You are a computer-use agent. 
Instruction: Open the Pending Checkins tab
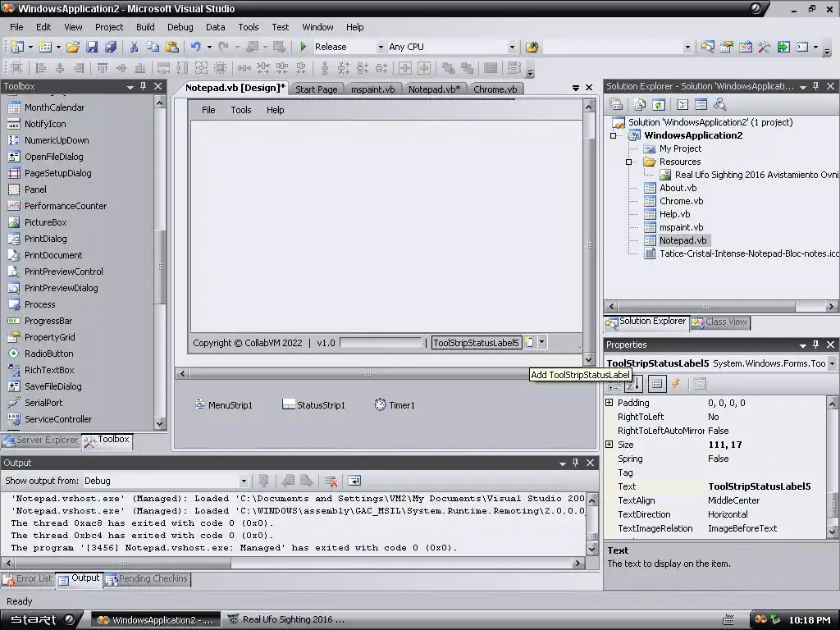pyautogui.click(x=147, y=579)
